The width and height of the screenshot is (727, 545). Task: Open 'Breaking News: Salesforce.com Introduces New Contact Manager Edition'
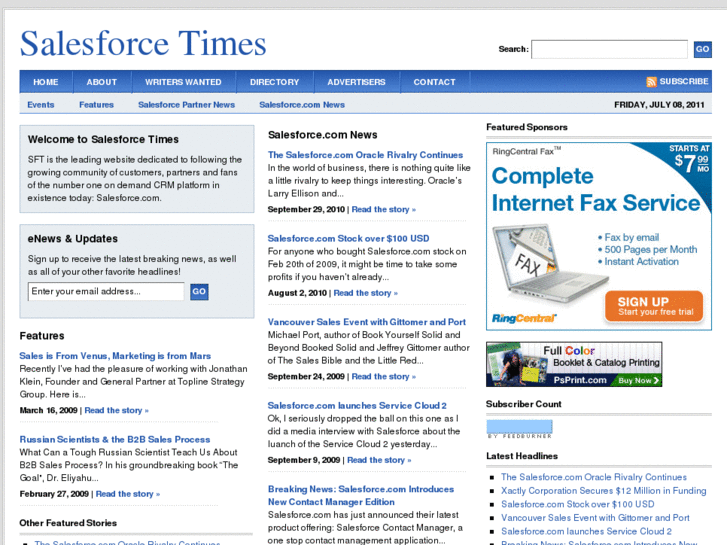(361, 495)
